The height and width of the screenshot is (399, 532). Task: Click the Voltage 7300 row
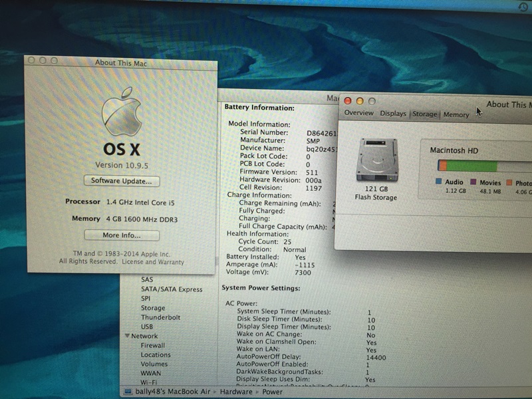click(x=269, y=272)
